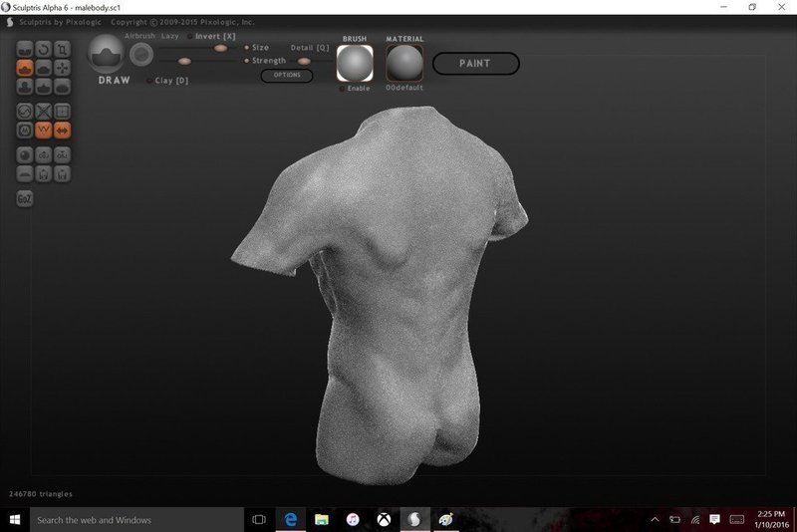Click the battery tray icon
Viewport: 797px width, 532px height.
[x=675, y=519]
